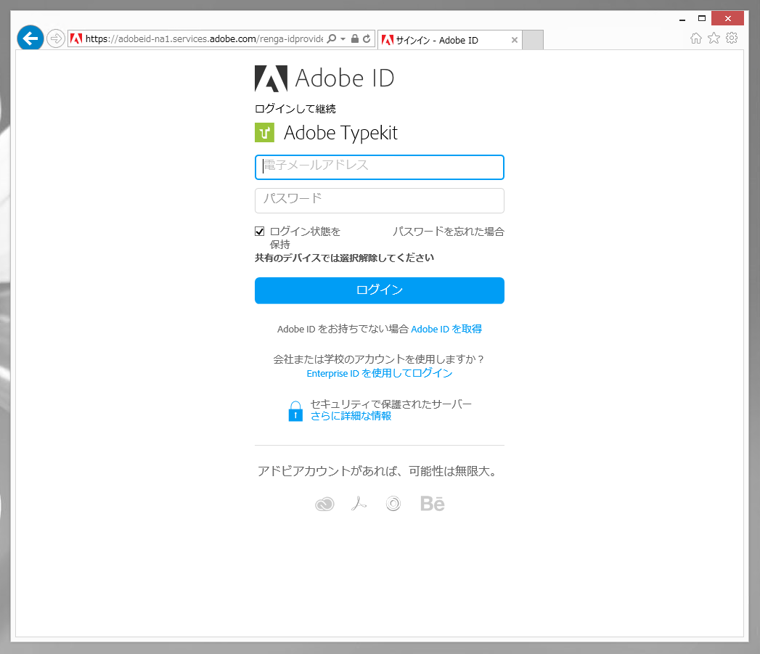Click the Adobe Typekit heading text
Image resolution: width=760 pixels, height=654 pixels.
click(x=340, y=133)
